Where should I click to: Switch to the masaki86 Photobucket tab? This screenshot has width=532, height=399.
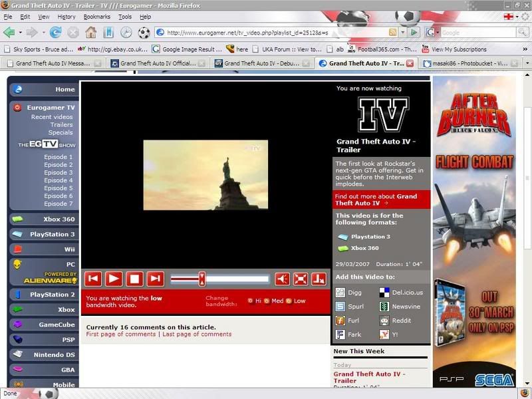pos(470,63)
